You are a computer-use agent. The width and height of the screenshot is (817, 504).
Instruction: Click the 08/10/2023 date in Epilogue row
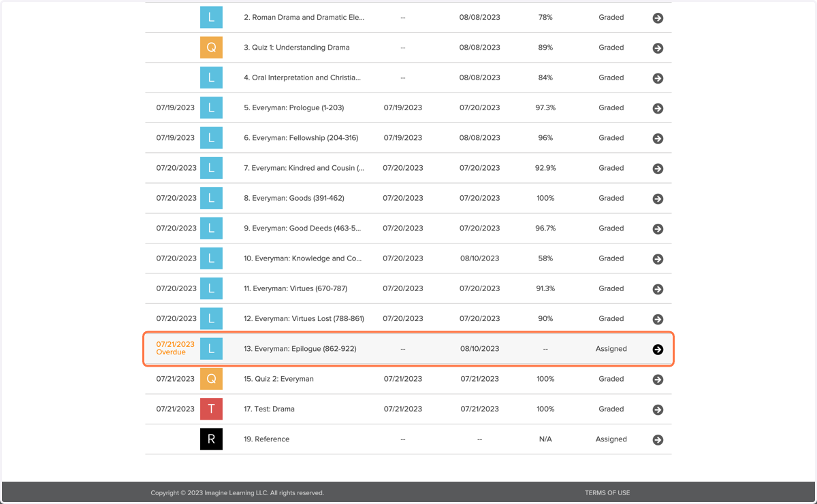(x=479, y=349)
